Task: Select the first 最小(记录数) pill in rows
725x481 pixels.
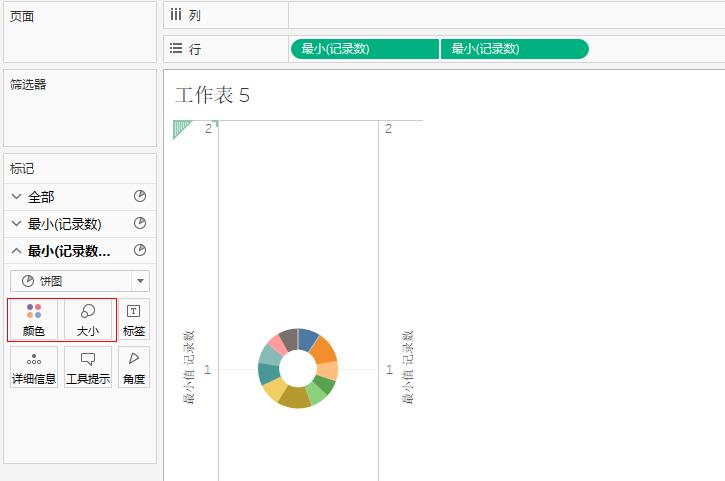Action: (364, 49)
